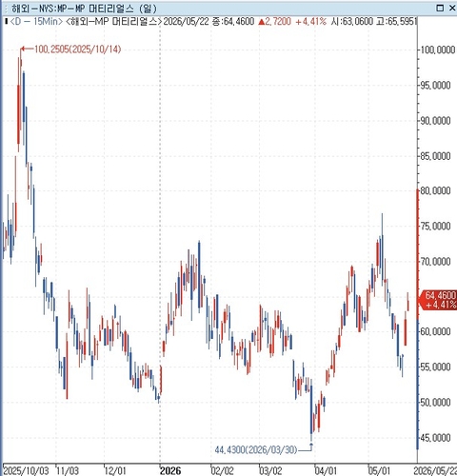Screen dimensions: 457x476
Task: Click the '04/01' date axis label
Action: pyautogui.click(x=326, y=470)
